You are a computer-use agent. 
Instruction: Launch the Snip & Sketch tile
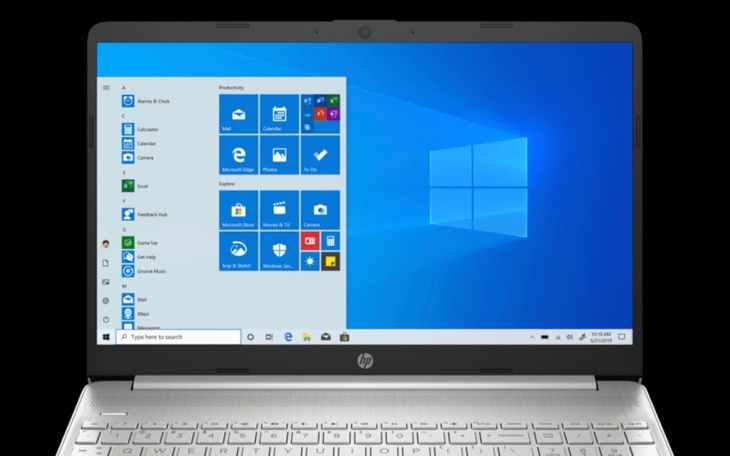coord(238,251)
